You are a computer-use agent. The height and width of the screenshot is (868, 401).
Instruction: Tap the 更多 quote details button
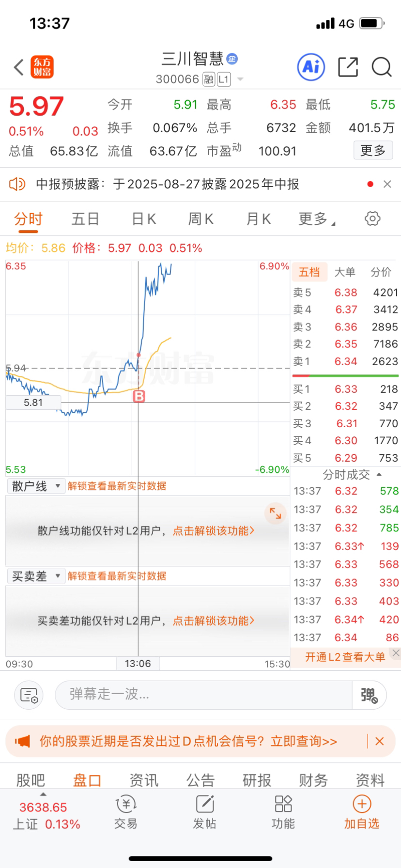click(x=373, y=151)
